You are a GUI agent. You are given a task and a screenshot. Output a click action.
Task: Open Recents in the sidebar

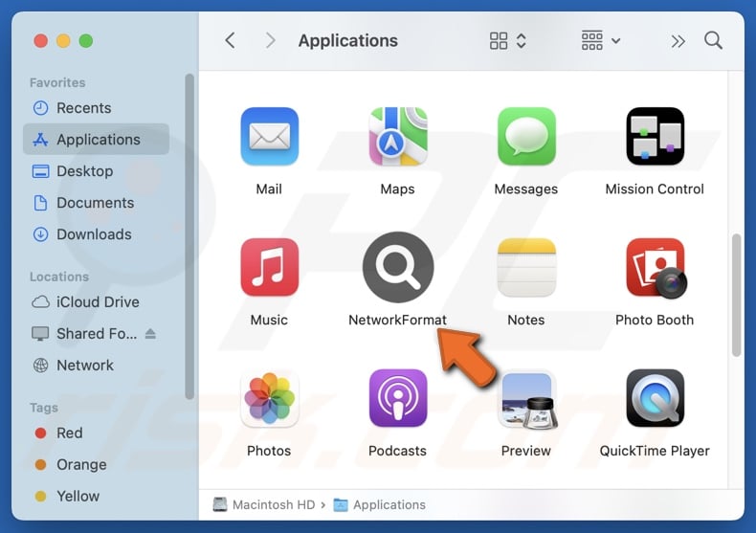(96, 108)
